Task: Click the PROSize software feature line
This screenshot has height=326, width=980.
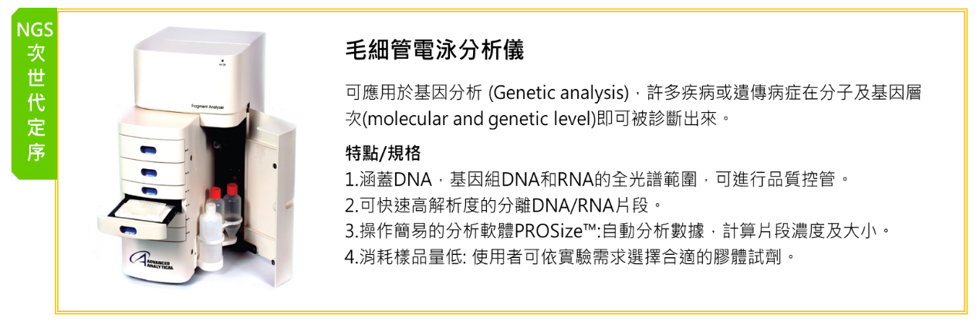Action: pyautogui.click(x=619, y=230)
